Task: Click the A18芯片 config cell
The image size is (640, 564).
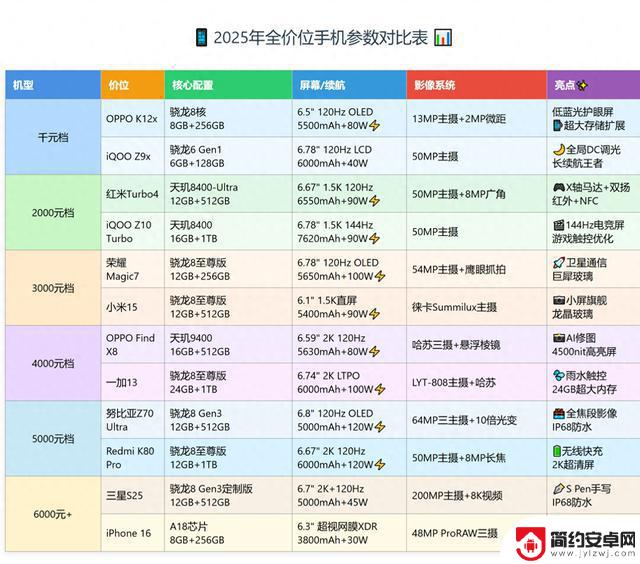Action: (228, 533)
